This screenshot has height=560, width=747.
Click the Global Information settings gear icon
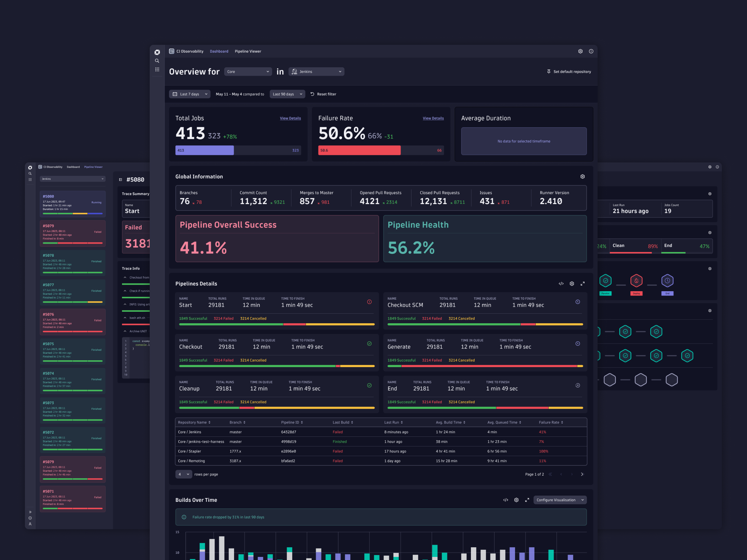point(582,176)
